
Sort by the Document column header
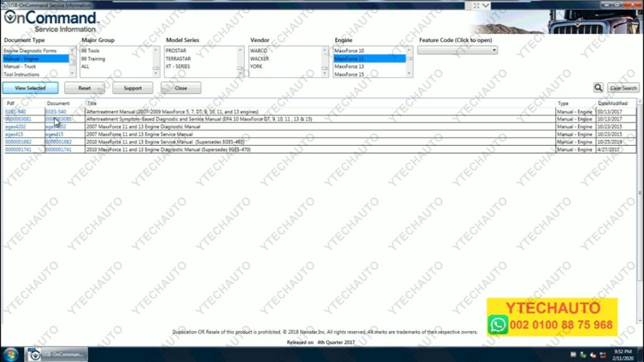coord(58,104)
